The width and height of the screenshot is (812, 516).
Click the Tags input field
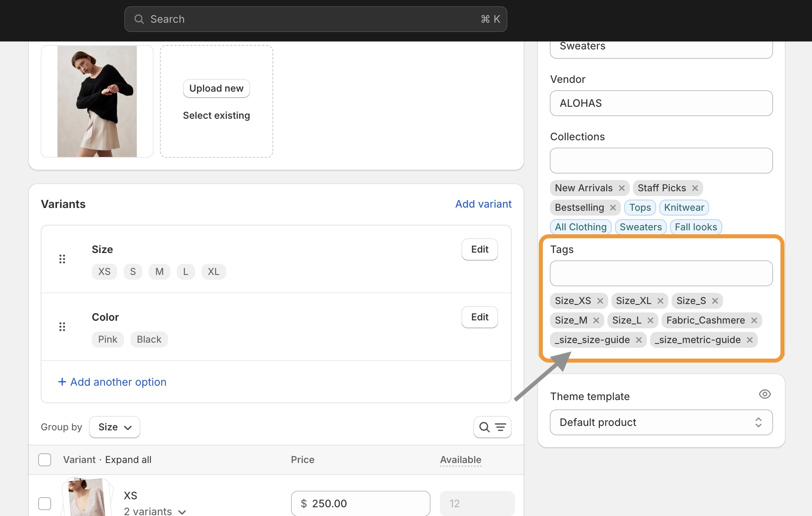click(661, 273)
